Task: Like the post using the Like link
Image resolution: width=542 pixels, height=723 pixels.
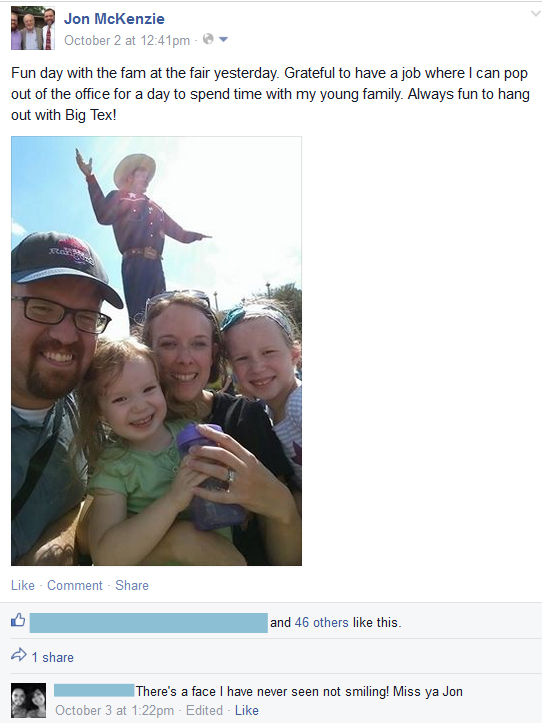Action: point(23,585)
